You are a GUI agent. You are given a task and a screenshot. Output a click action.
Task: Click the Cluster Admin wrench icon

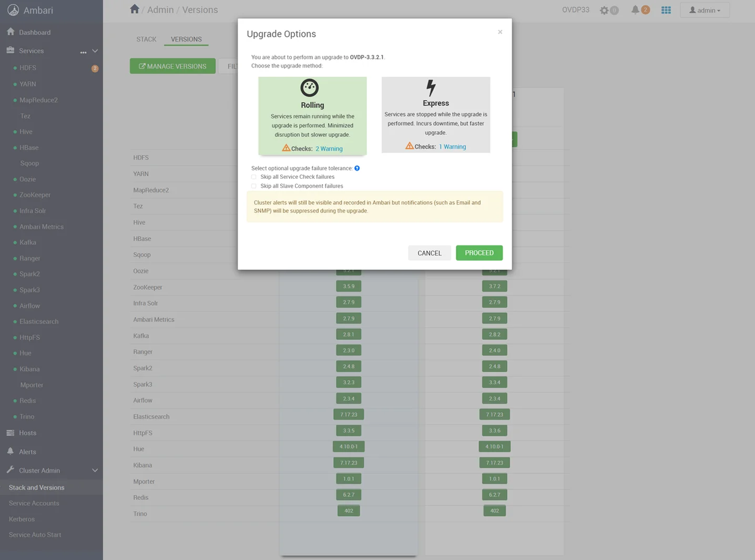tap(11, 470)
